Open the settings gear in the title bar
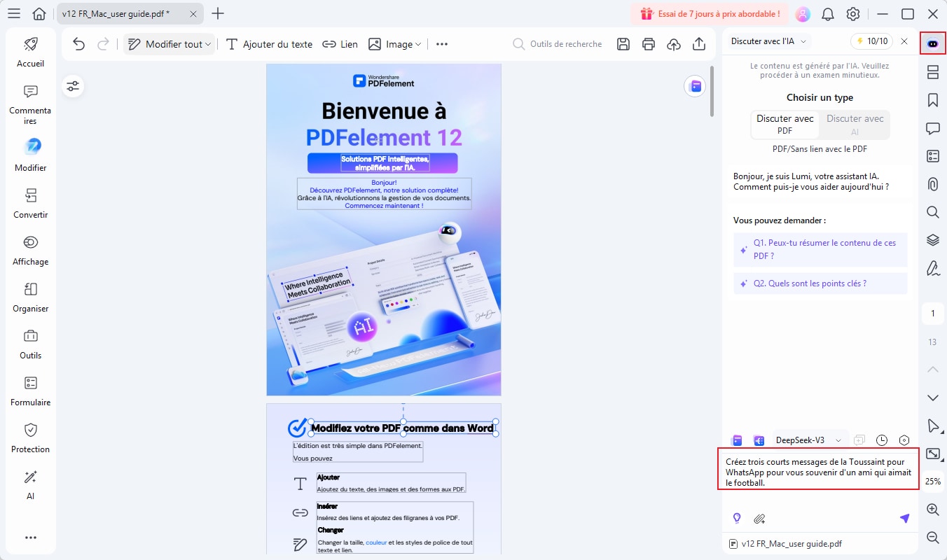This screenshot has height=560, width=947. click(x=853, y=14)
